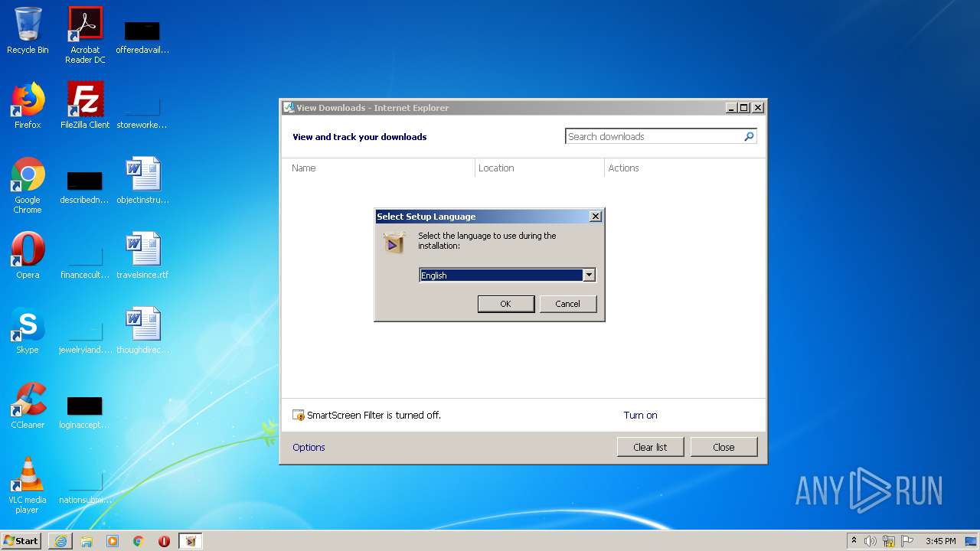This screenshot has height=551, width=980.
Task: Select the financecult... desktop file
Action: 85,260
